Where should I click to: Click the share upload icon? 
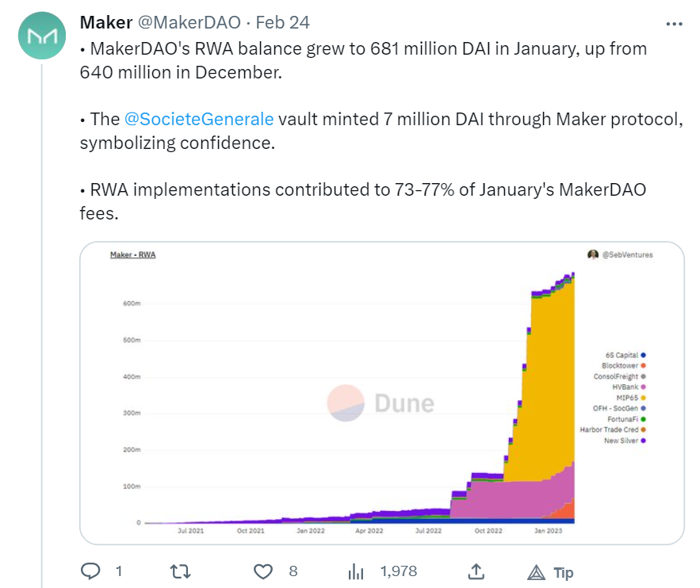point(476,571)
